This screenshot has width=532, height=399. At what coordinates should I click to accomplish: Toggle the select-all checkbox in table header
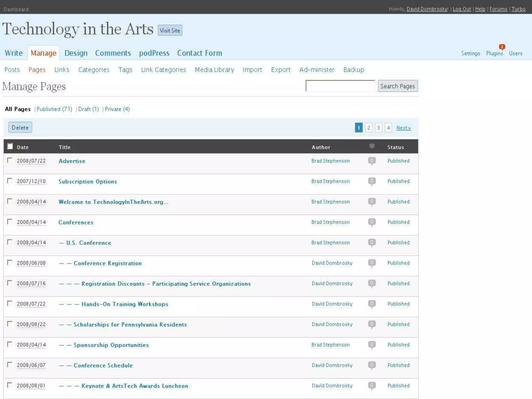click(10, 146)
